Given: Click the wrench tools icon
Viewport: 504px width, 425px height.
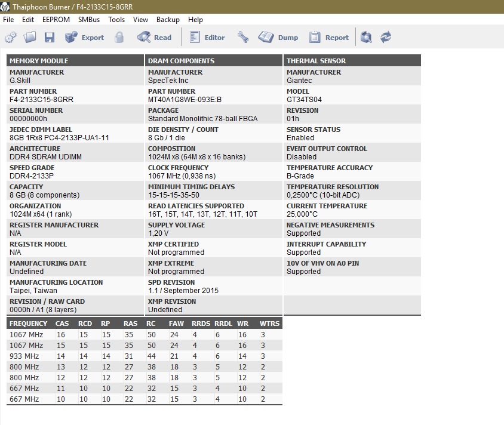Looking at the screenshot, I should (x=243, y=37).
